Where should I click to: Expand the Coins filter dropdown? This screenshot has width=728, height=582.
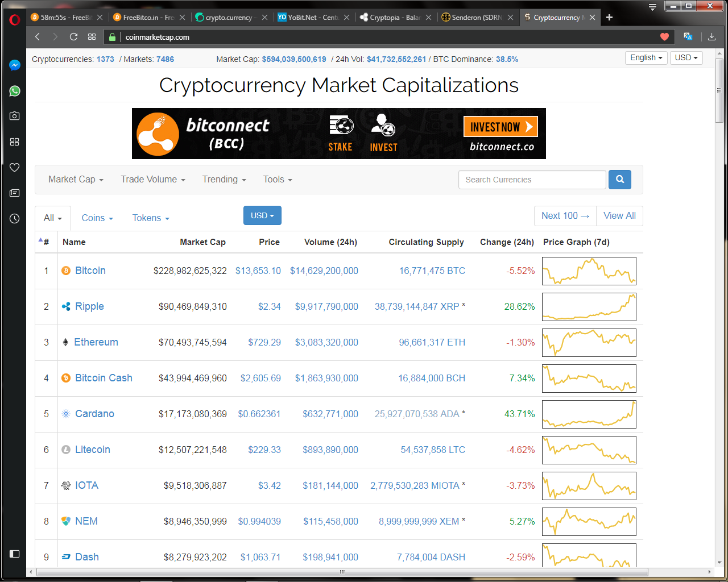click(97, 218)
